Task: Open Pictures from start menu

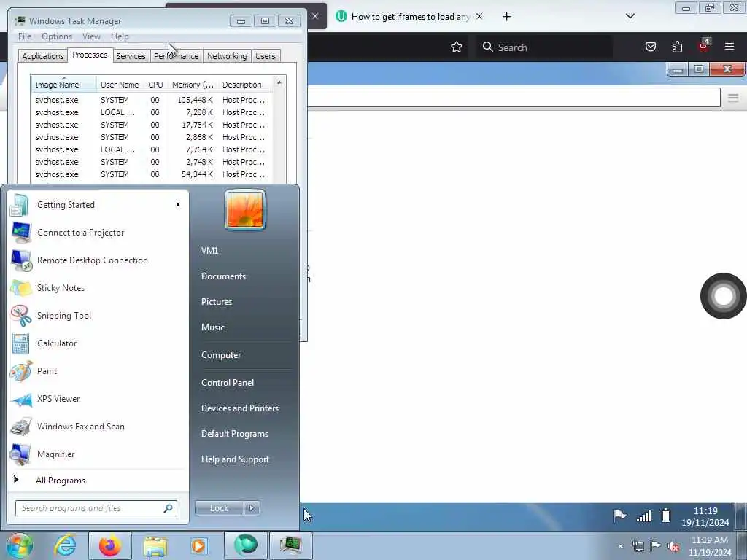Action: 217,302
